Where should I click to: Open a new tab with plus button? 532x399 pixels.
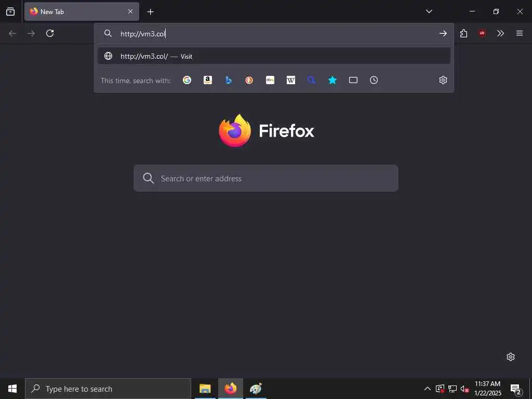[150, 12]
